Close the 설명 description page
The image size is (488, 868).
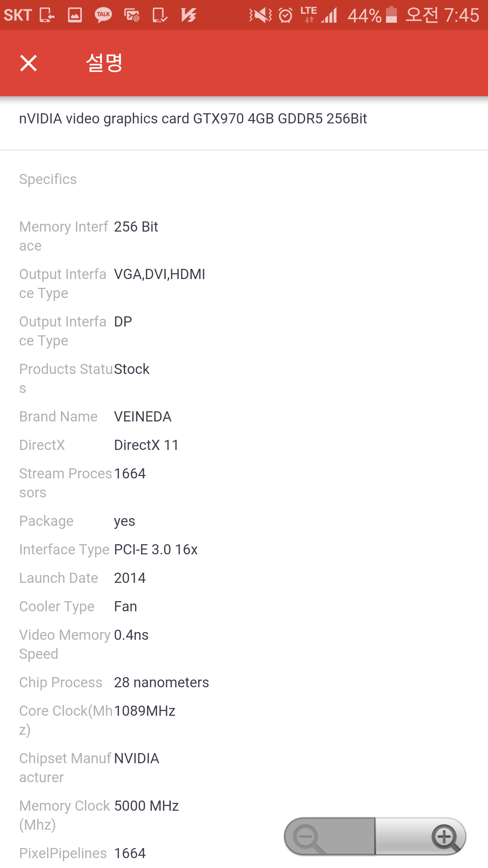(28, 63)
